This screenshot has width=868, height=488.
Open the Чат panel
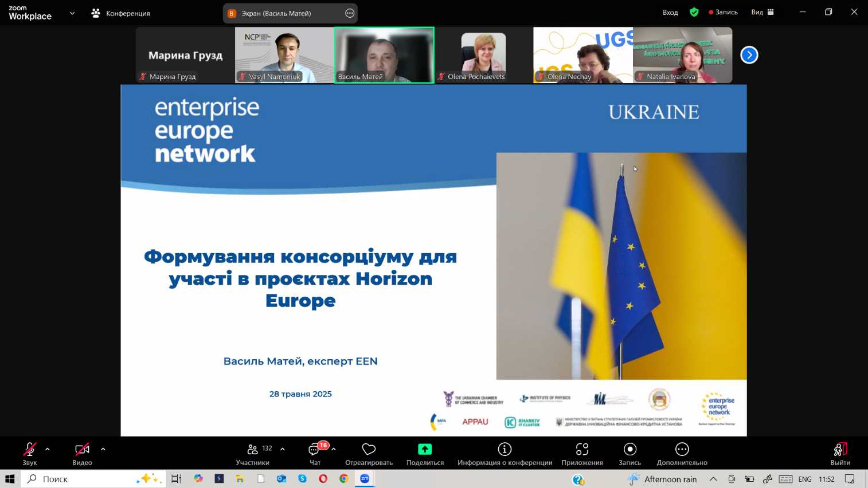(315, 454)
